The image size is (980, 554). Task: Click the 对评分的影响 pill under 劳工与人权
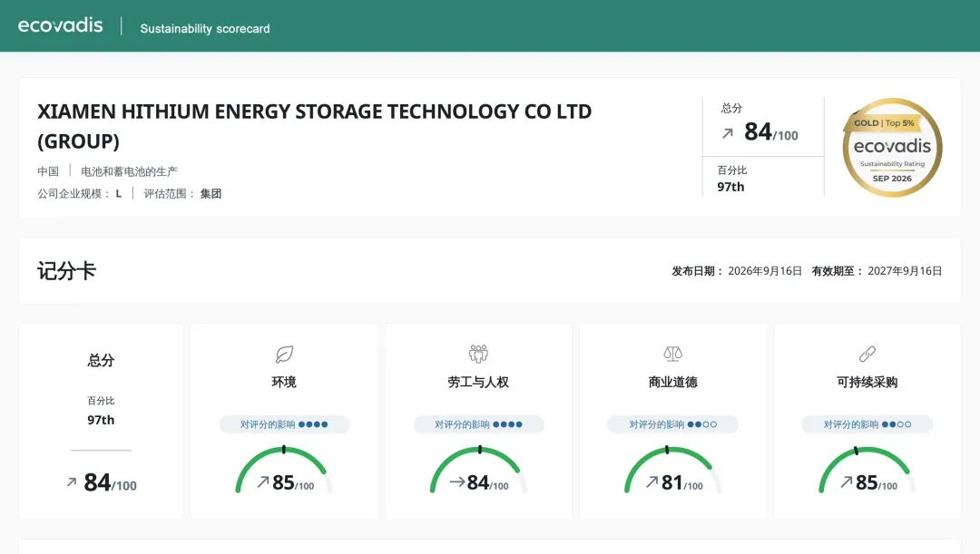[479, 424]
